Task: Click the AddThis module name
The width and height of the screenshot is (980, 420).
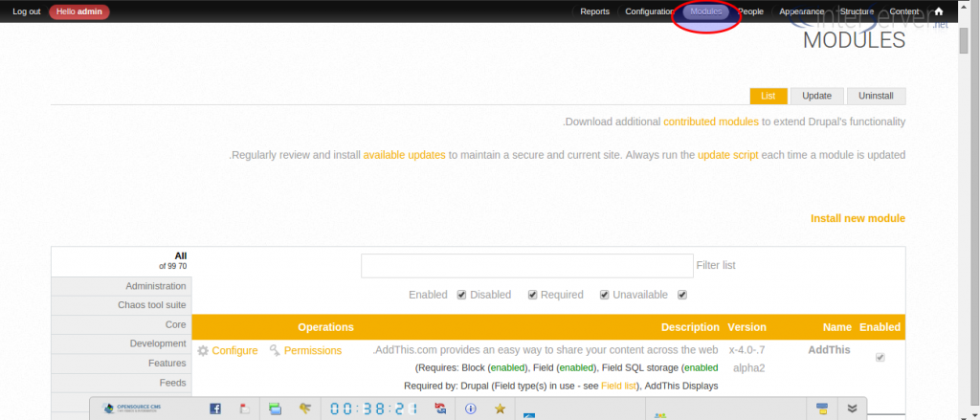Action: 830,350
